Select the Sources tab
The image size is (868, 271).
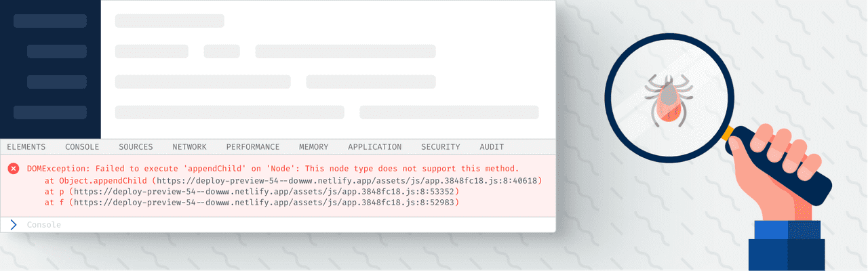coord(136,147)
